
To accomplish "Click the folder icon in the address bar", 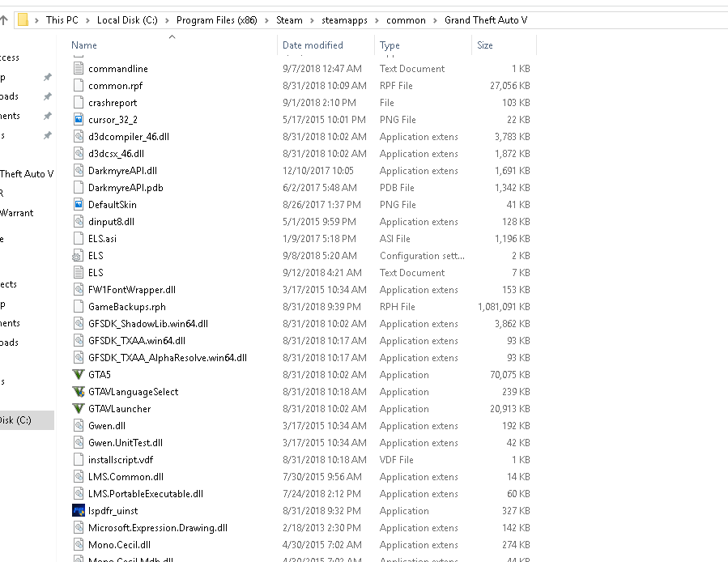I will click(23, 20).
